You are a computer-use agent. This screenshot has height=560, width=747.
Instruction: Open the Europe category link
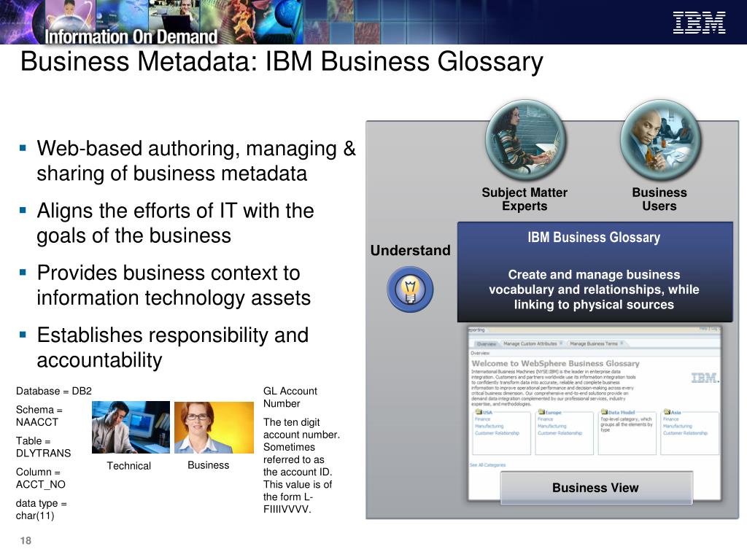click(554, 413)
